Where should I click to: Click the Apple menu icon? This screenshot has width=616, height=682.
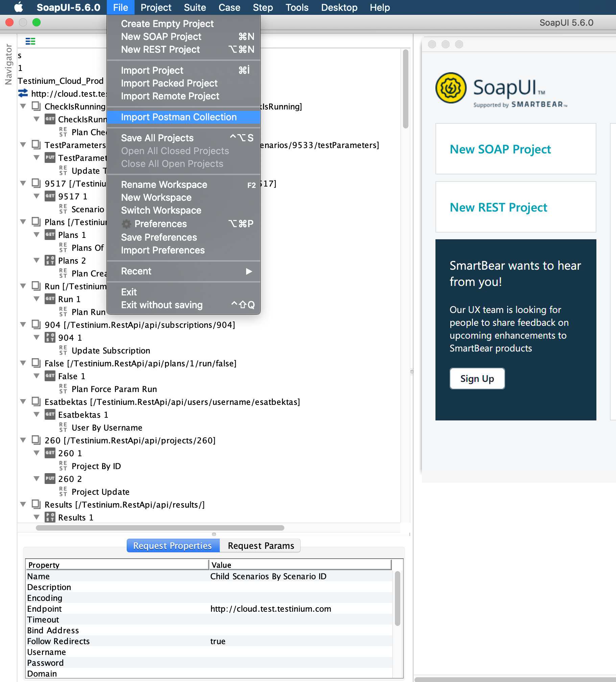pyautogui.click(x=19, y=7)
